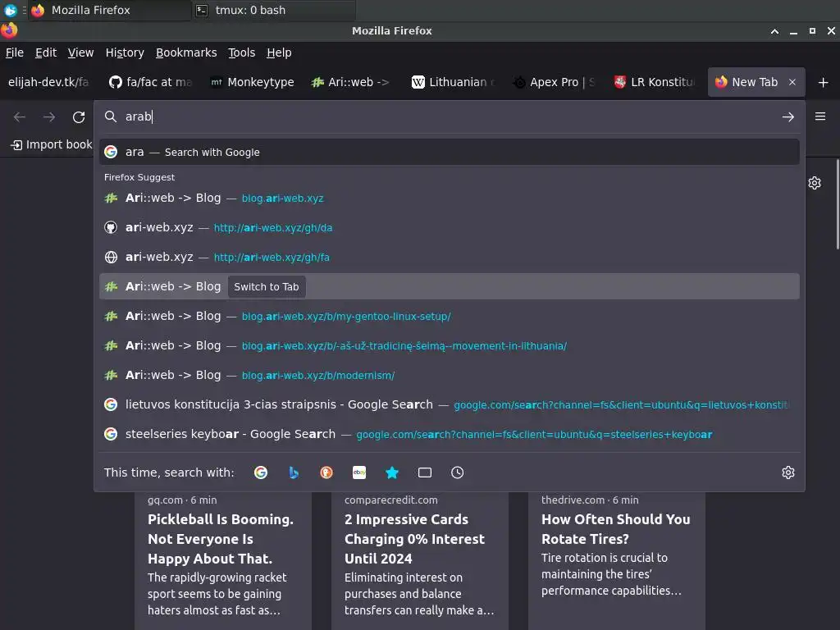Click the page vertical scrollbar
The image size is (840, 630).
coord(838,204)
